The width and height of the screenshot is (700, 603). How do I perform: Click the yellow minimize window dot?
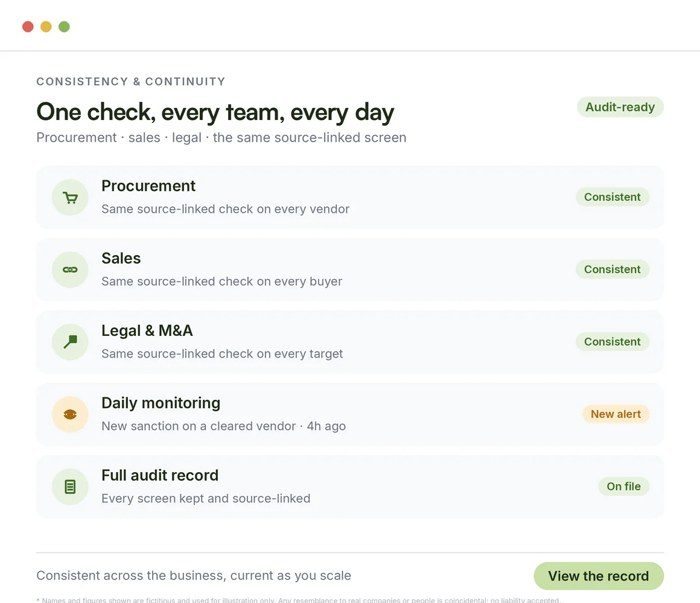pos(46,27)
